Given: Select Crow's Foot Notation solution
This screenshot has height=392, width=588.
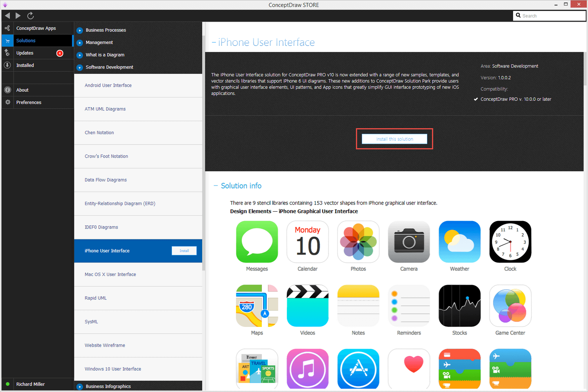Looking at the screenshot, I should point(138,156).
